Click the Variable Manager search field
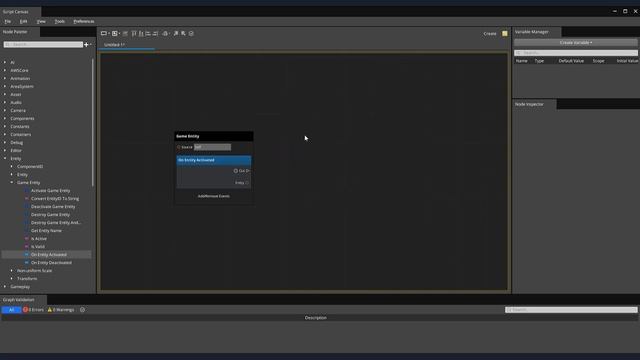 (576, 53)
